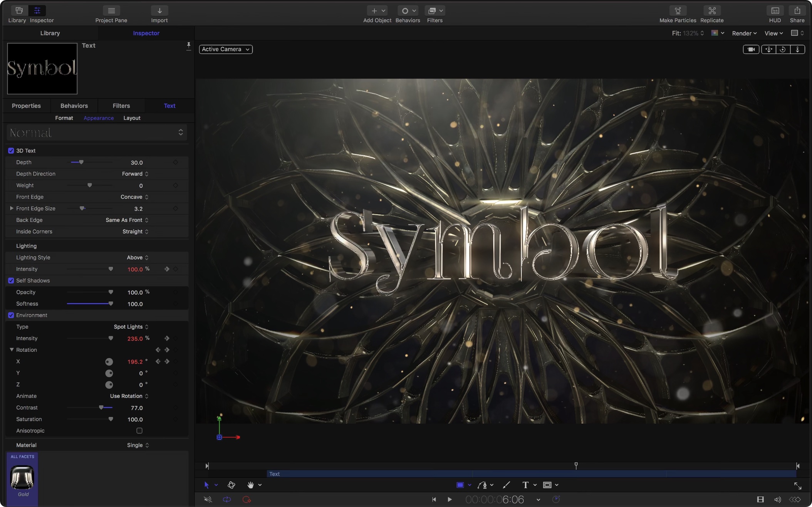Collapse the Rotation disclosure triangle

point(12,350)
